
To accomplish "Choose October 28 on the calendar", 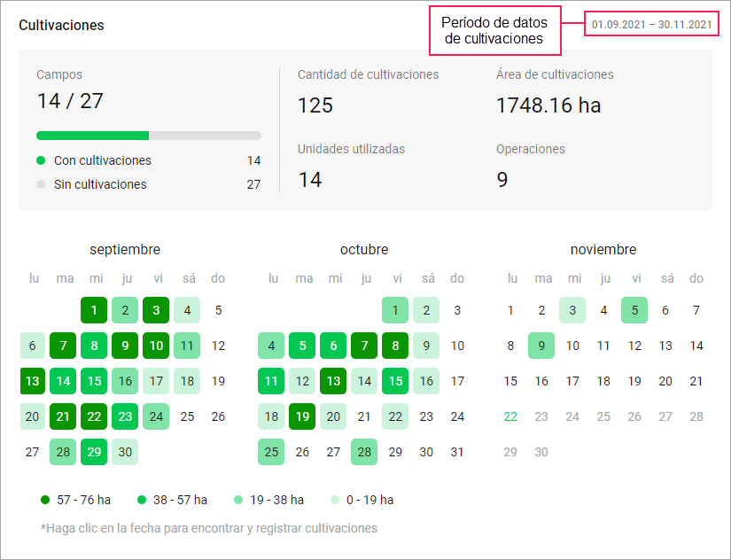I will (x=364, y=452).
